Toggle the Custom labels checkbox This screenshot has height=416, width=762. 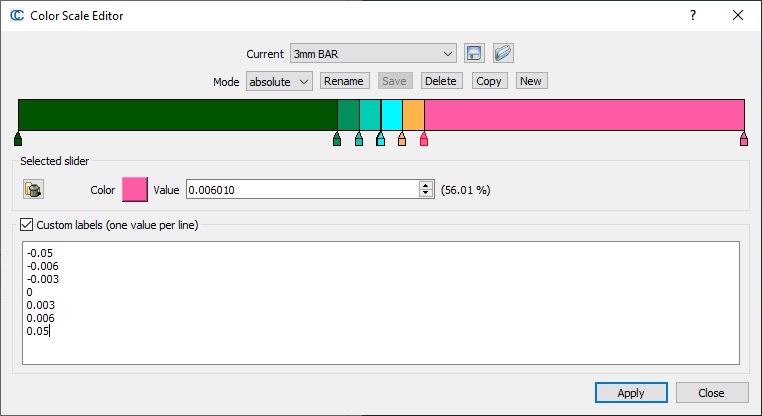coord(26,225)
